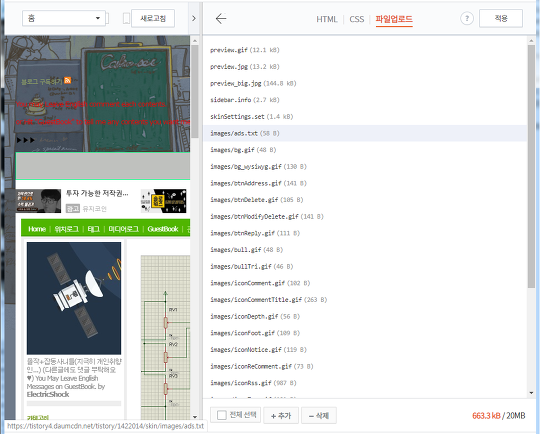Open 태그 link in blog preview
The image size is (540, 434).
pos(93,229)
